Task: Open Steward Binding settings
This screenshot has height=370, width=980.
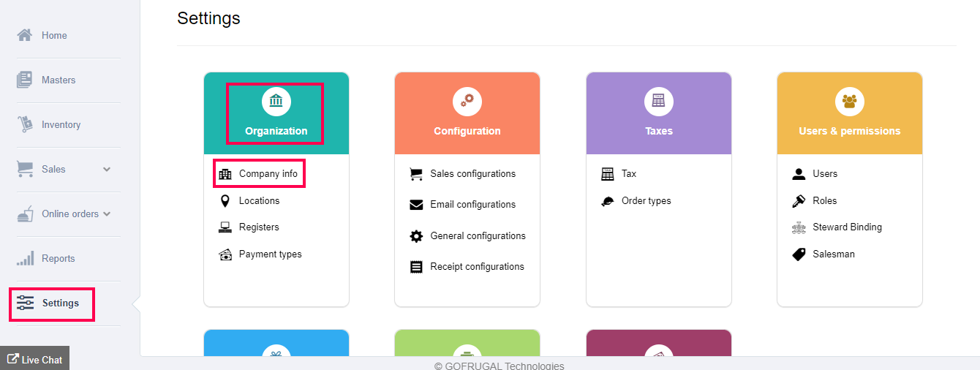Action: (x=847, y=227)
